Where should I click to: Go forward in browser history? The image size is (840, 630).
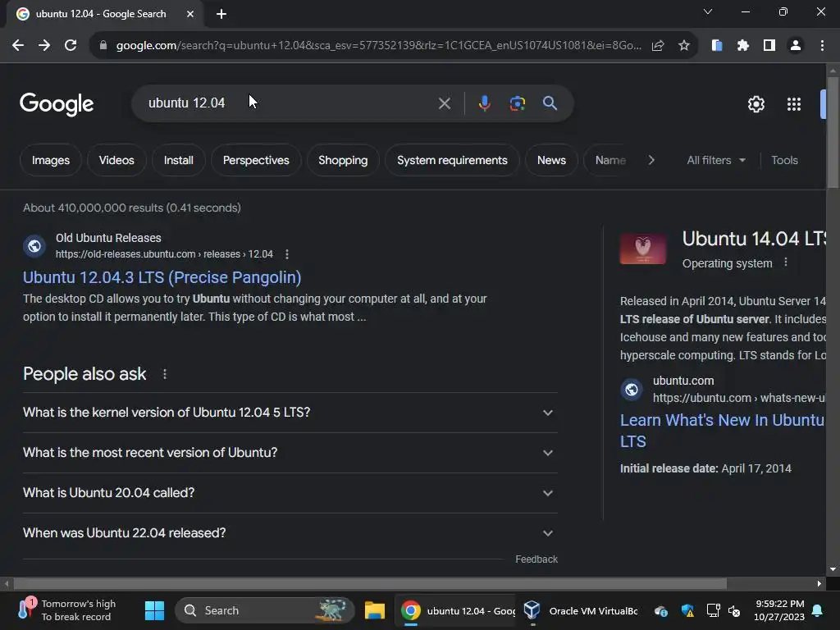[x=44, y=46]
